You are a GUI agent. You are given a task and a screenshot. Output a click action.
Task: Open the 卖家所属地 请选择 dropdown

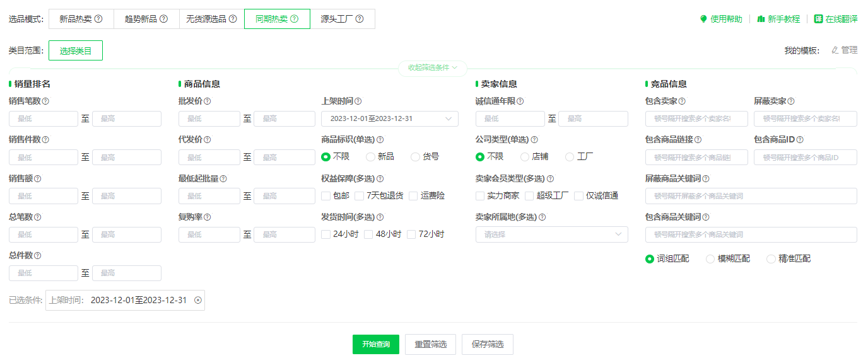(x=551, y=234)
